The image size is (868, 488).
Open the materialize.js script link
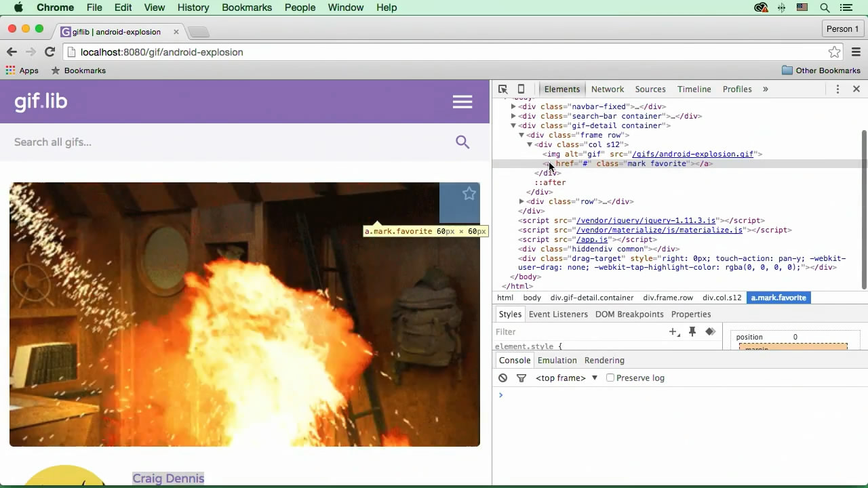click(x=659, y=230)
